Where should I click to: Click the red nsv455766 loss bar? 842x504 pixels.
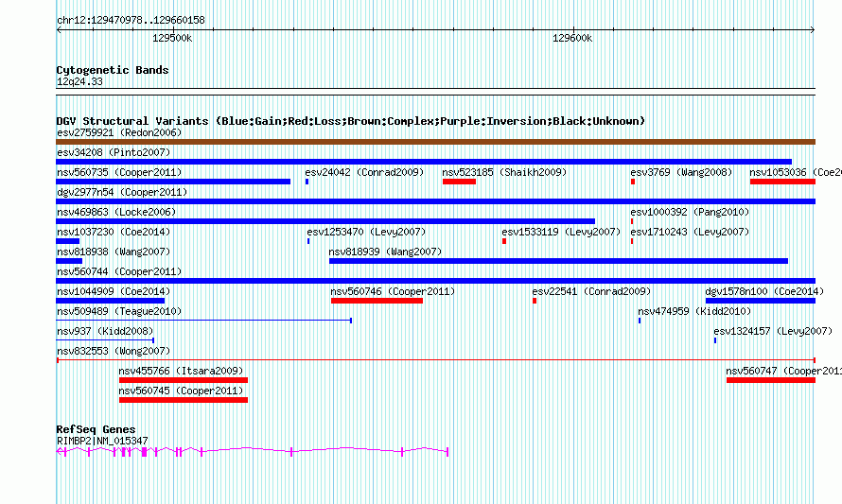(x=184, y=380)
